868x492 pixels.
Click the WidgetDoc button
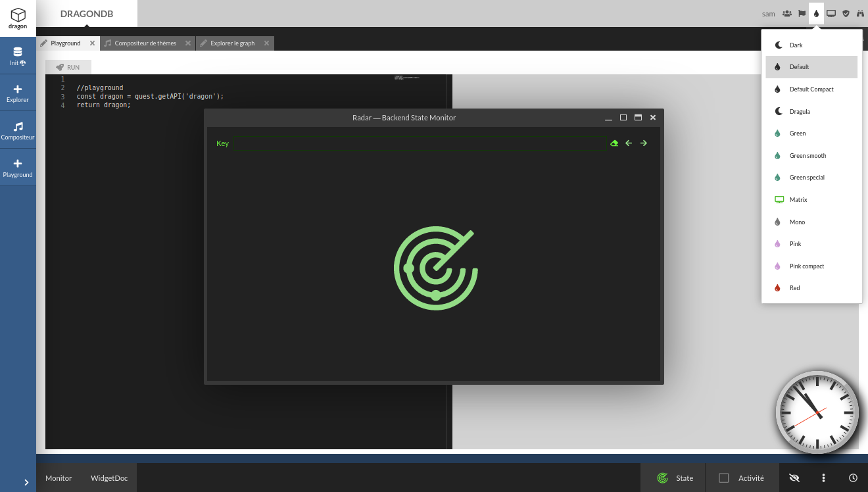tap(109, 478)
